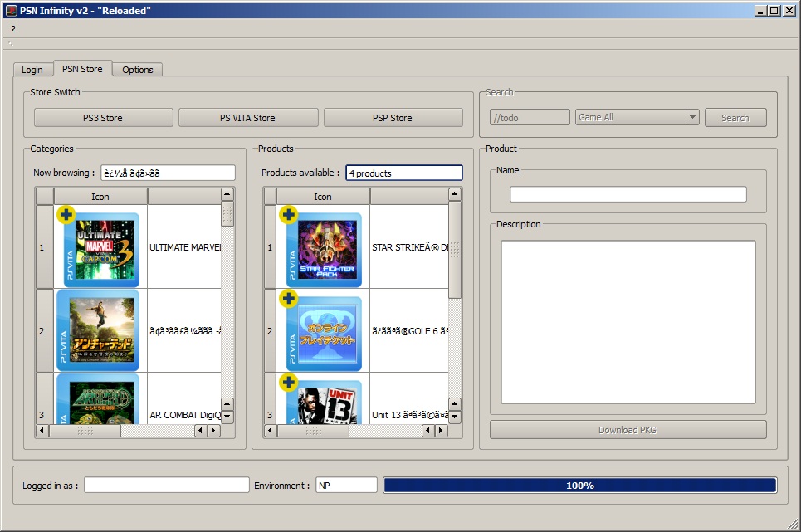
Task: Click the Logged in as field
Action: [x=167, y=485]
